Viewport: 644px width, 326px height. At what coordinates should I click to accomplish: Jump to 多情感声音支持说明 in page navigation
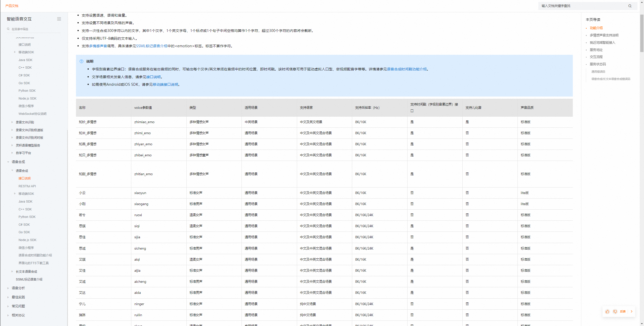[604, 35]
